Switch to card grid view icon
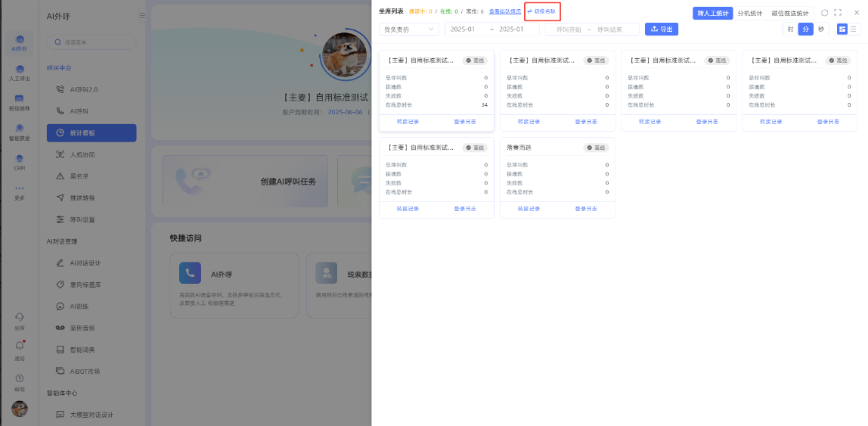 point(842,29)
